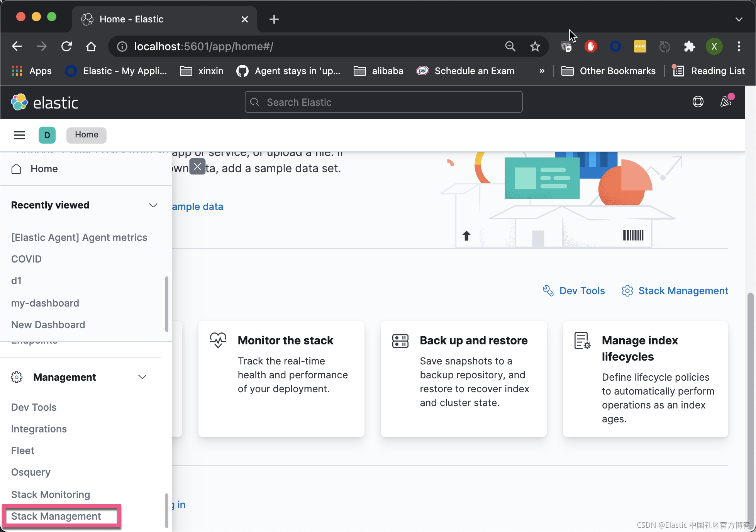756x532 pixels.
Task: Click the Dev Tools wrench shortcut icon
Action: (548, 290)
